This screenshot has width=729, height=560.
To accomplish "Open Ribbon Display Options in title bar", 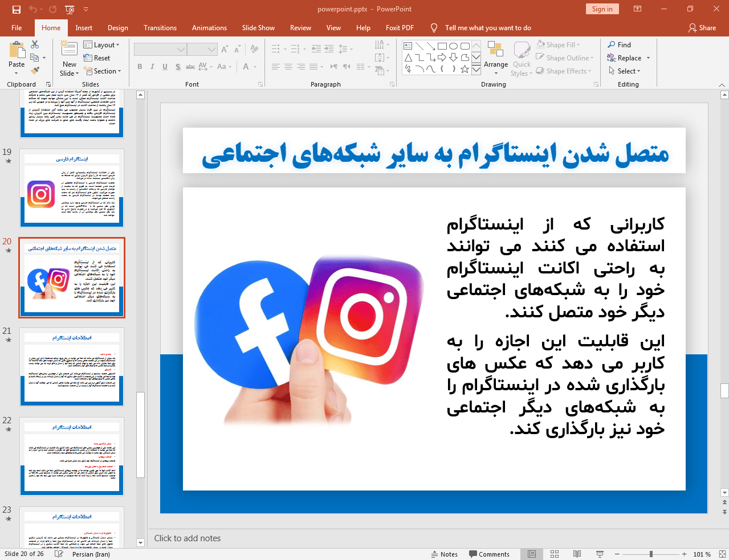I will click(x=638, y=9).
